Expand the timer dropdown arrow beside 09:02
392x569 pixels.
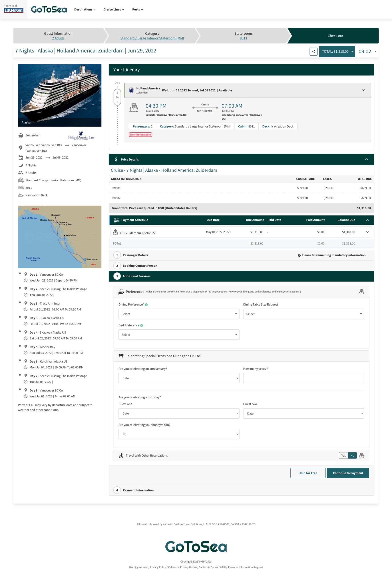point(375,52)
